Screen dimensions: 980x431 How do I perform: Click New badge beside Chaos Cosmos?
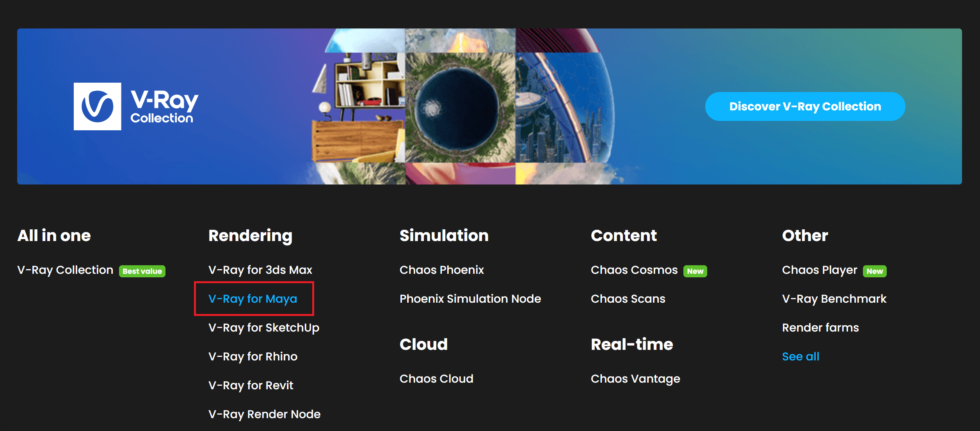pyautogui.click(x=695, y=271)
